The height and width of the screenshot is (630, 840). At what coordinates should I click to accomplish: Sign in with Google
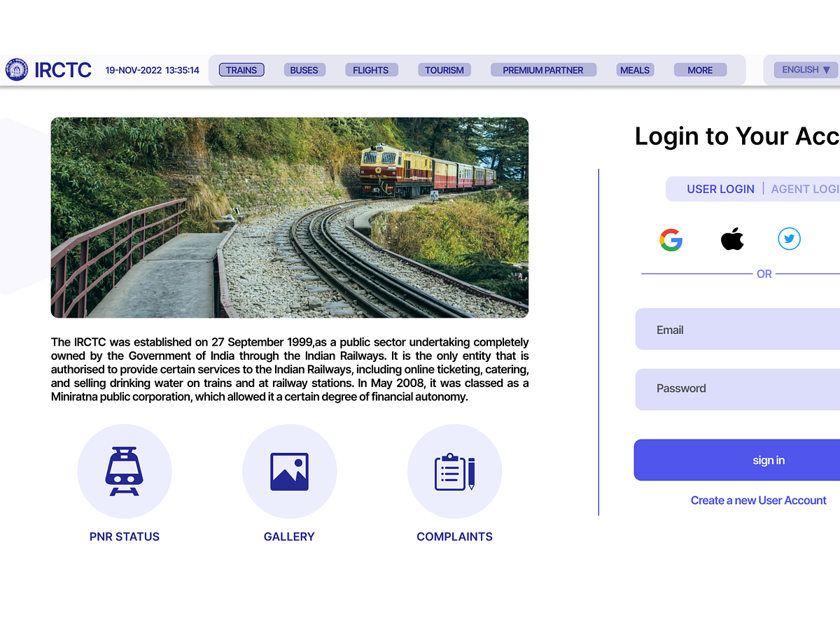tap(671, 239)
